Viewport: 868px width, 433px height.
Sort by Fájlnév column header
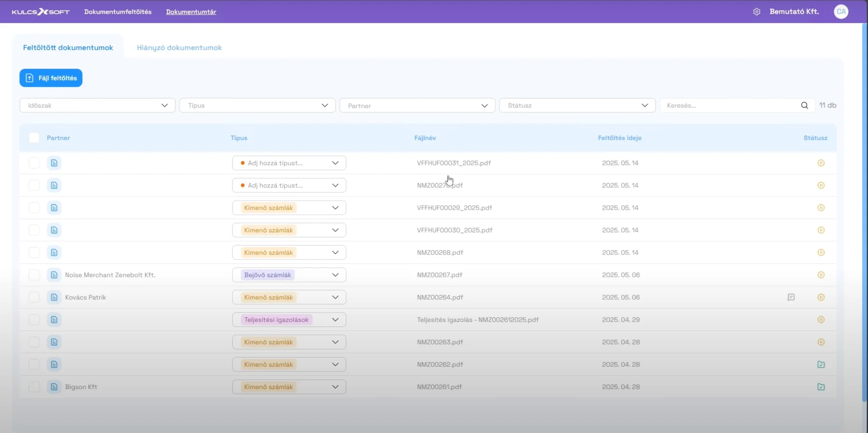tap(425, 138)
